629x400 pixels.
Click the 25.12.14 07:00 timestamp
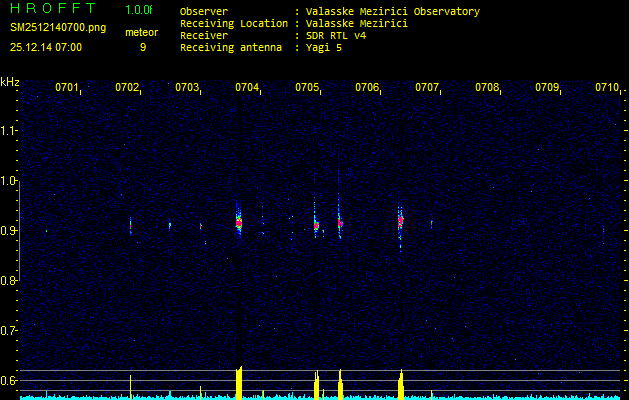(46, 47)
